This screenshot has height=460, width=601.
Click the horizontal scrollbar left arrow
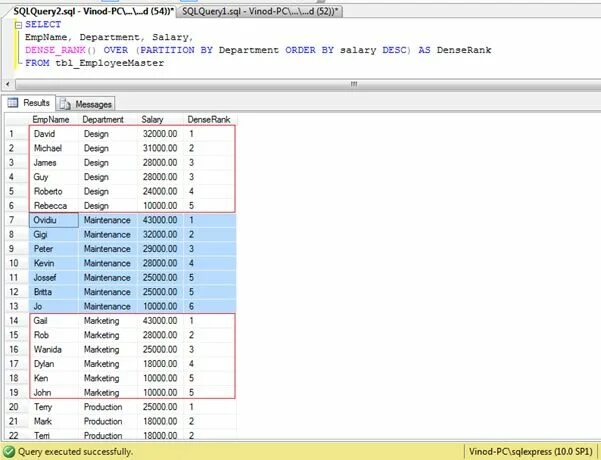pos(8,84)
